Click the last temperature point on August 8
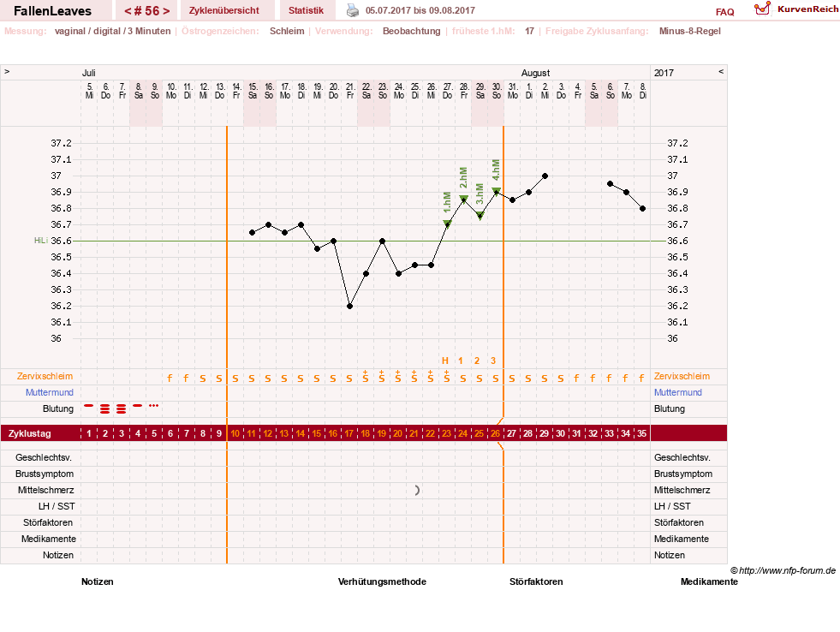 click(x=643, y=208)
